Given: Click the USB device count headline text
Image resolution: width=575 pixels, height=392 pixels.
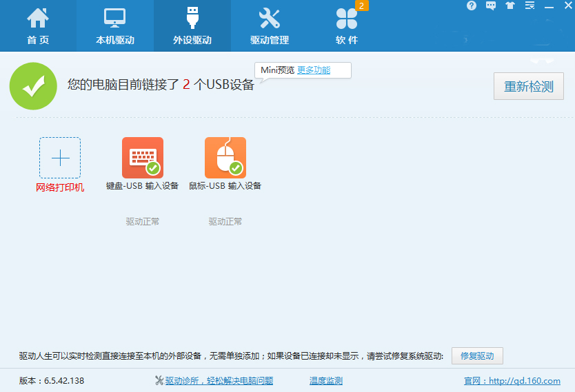Looking at the screenshot, I should [161, 85].
